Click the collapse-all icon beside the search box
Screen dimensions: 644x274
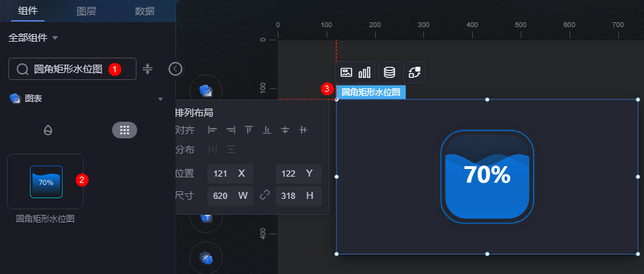(148, 69)
